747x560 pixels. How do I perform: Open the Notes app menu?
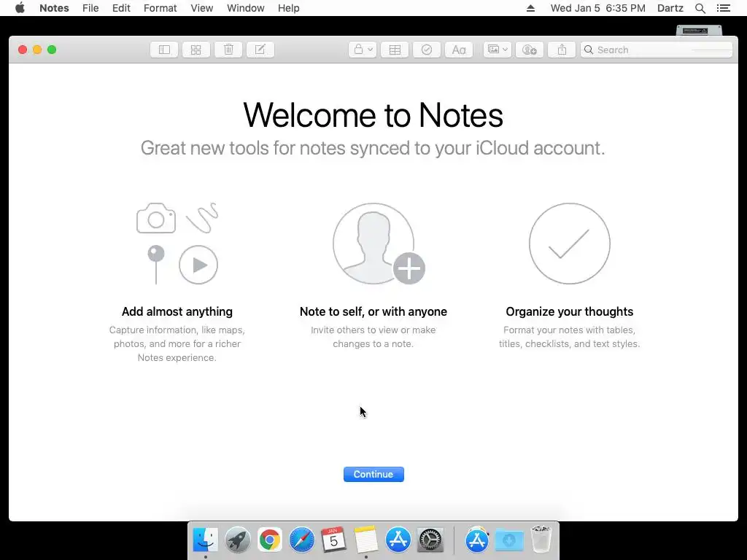[x=54, y=8]
